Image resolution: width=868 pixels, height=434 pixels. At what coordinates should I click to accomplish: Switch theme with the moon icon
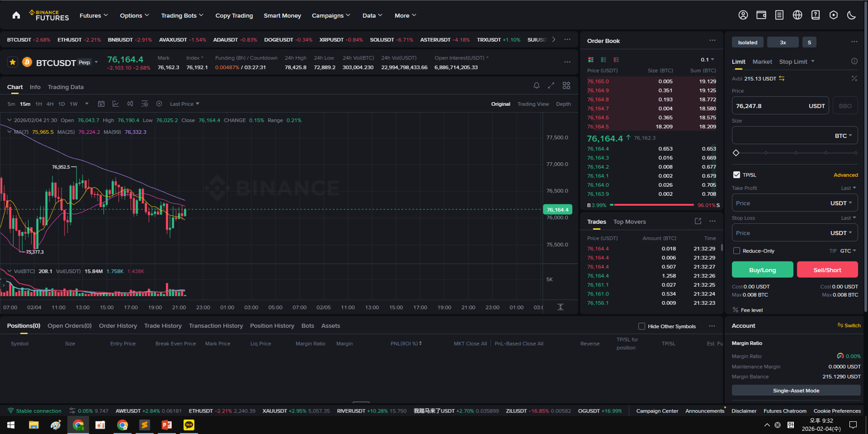pos(852,15)
